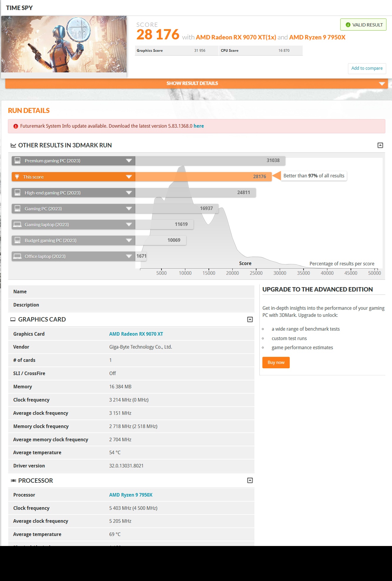Open the AMD Radeon RX 9070 XT(1x) score link

pyautogui.click(x=236, y=37)
